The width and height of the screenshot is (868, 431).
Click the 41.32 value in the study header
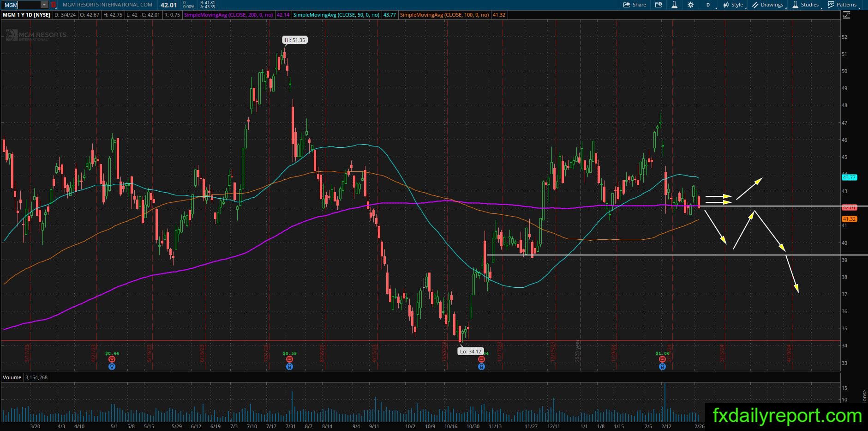click(x=499, y=15)
